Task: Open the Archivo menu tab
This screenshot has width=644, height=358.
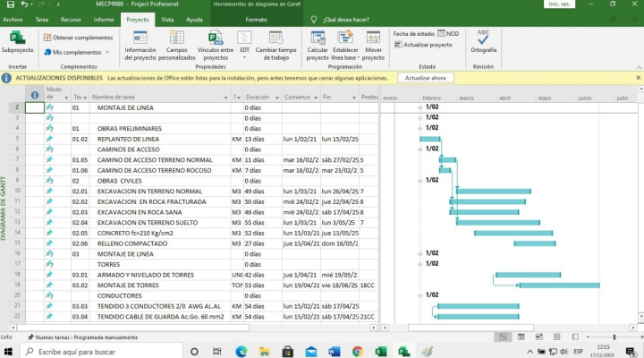Action: pyautogui.click(x=13, y=19)
